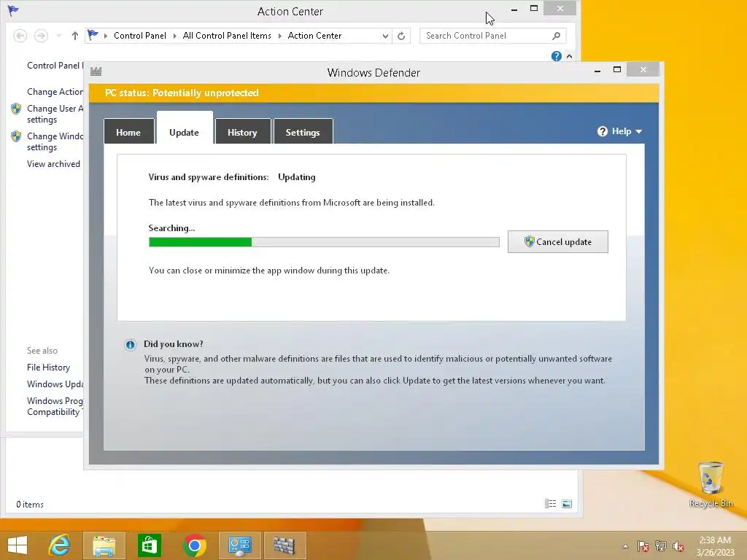Open the Help dropdown arrow in Defender
Image resolution: width=747 pixels, height=560 pixels.
pyautogui.click(x=639, y=131)
